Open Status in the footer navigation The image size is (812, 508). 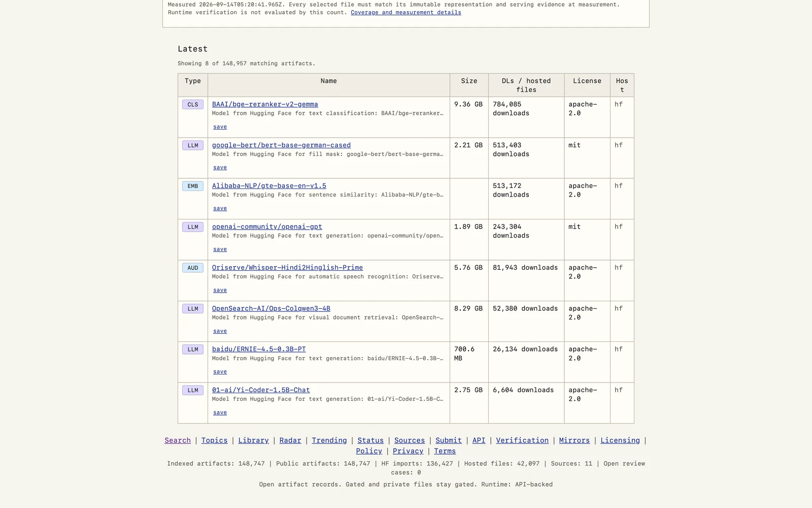[x=370, y=440]
